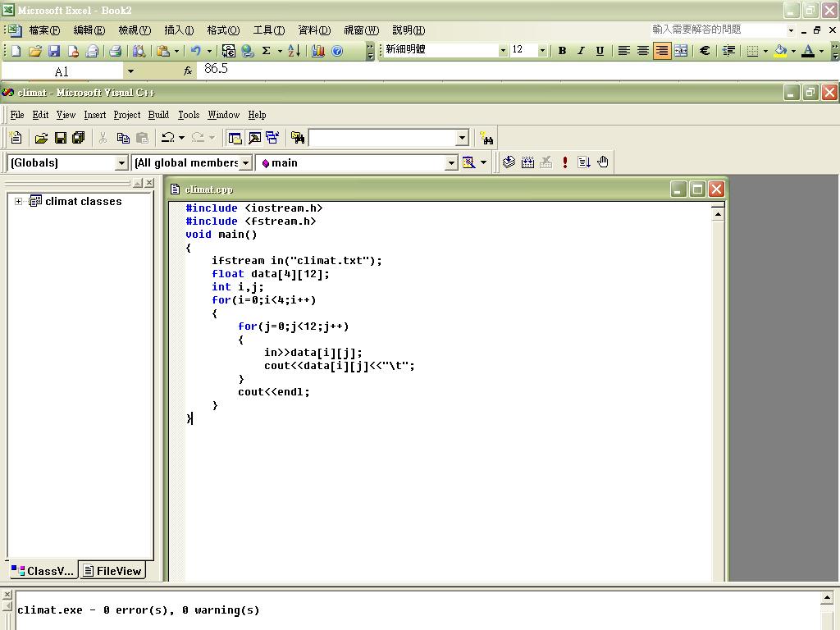Toggle the align right button in Excel

(661, 51)
